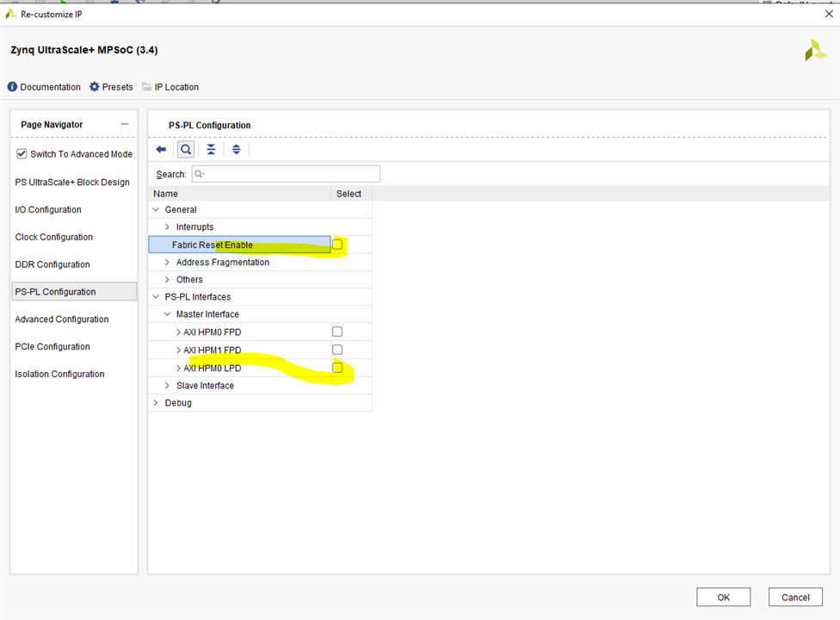
Task: Click the Collapse All toolbar icon
Action: [211, 150]
